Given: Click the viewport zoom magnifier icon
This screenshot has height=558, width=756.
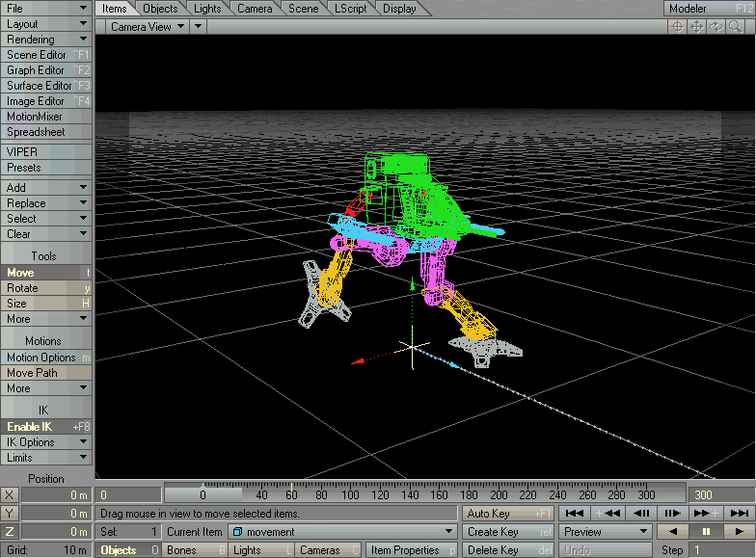Looking at the screenshot, I should pos(735,27).
